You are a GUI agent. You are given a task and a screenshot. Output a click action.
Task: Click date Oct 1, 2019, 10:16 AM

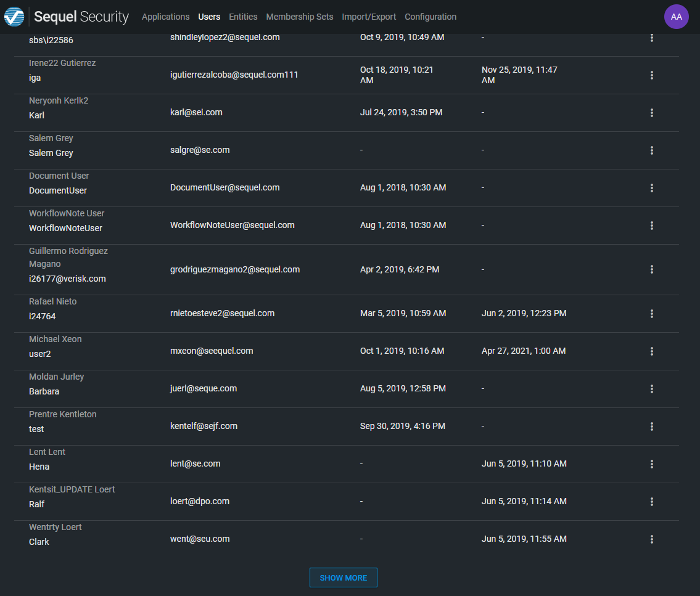[401, 351]
